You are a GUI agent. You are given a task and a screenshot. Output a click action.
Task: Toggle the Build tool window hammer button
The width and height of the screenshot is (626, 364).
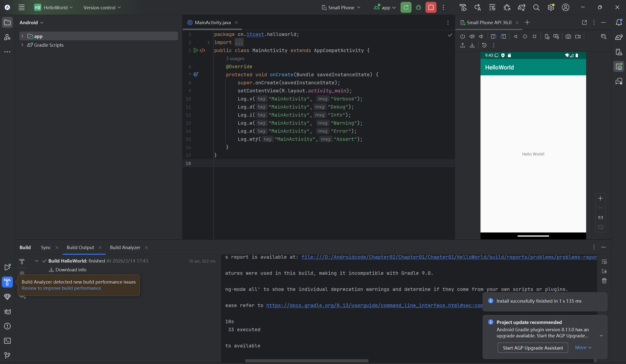7,282
